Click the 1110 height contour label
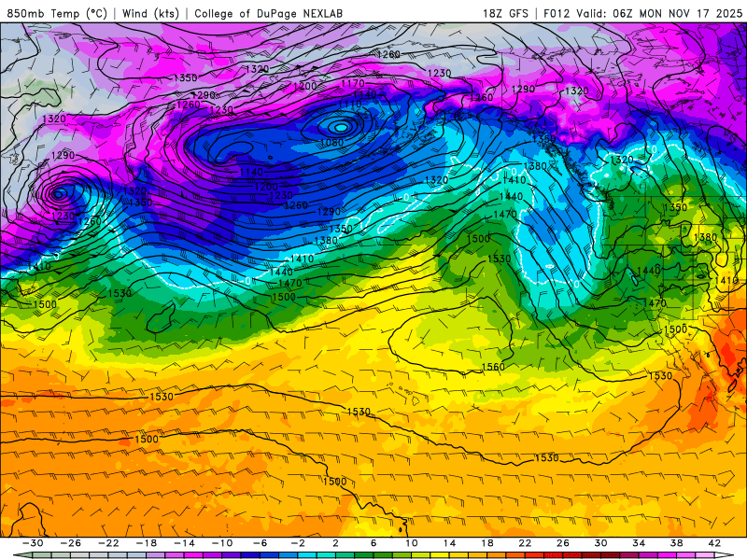 (x=349, y=104)
